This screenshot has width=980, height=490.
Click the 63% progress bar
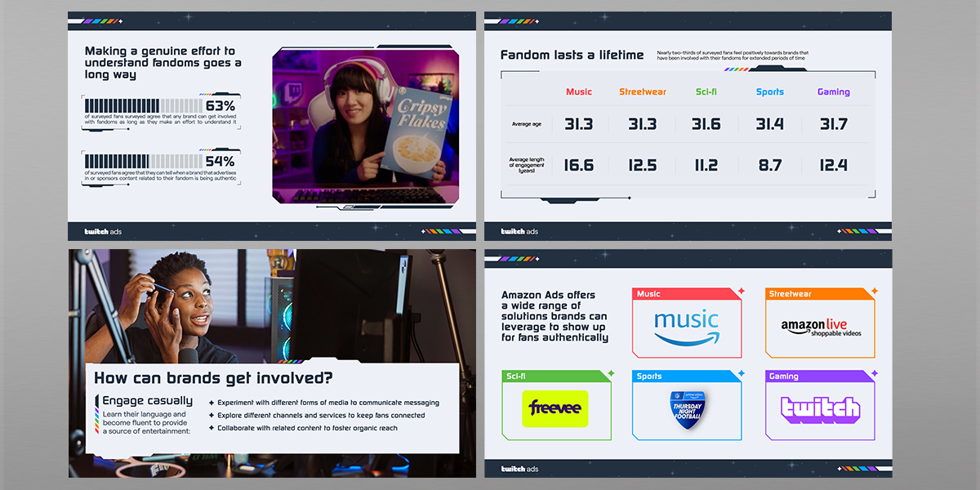click(x=142, y=106)
